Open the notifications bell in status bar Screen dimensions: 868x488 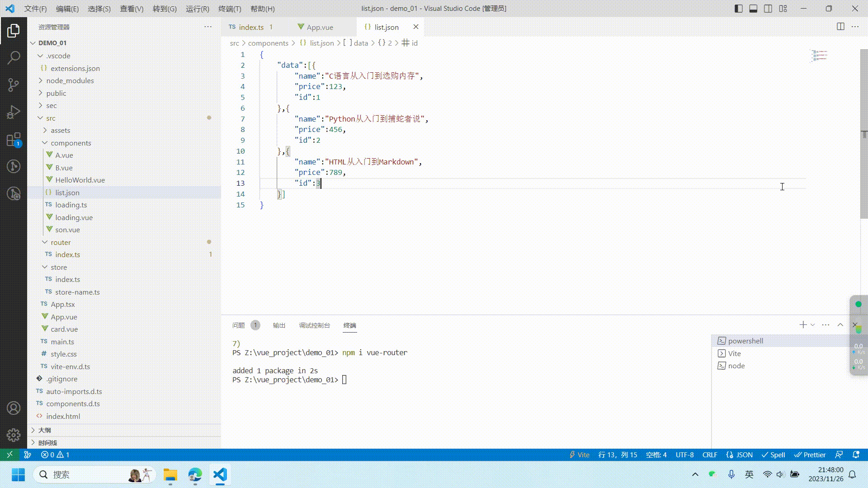tap(855, 455)
